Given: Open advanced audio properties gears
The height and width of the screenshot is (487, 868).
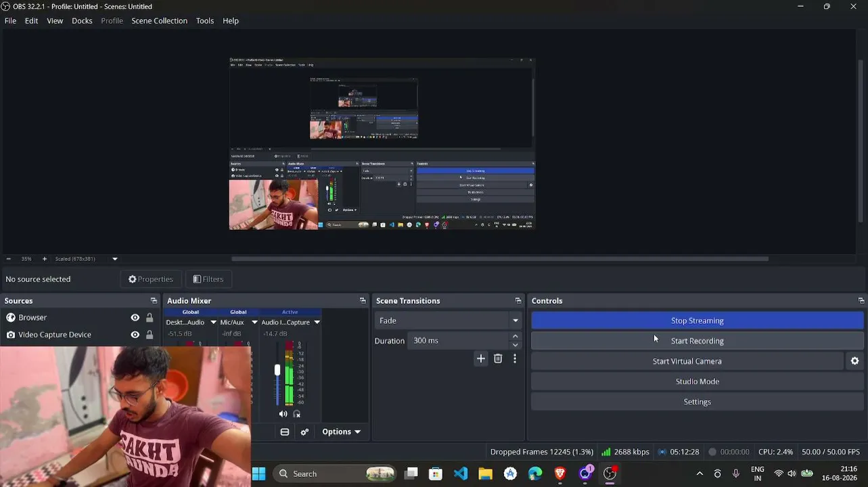Looking at the screenshot, I should tap(304, 432).
